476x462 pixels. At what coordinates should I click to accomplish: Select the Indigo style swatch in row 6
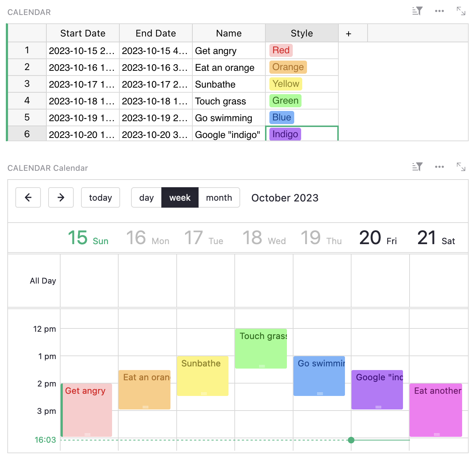pos(284,134)
